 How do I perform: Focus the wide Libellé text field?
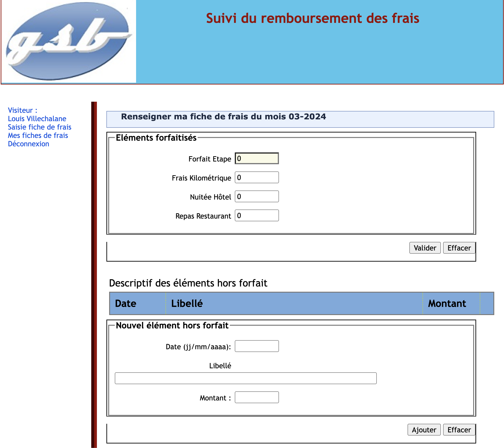(x=245, y=378)
